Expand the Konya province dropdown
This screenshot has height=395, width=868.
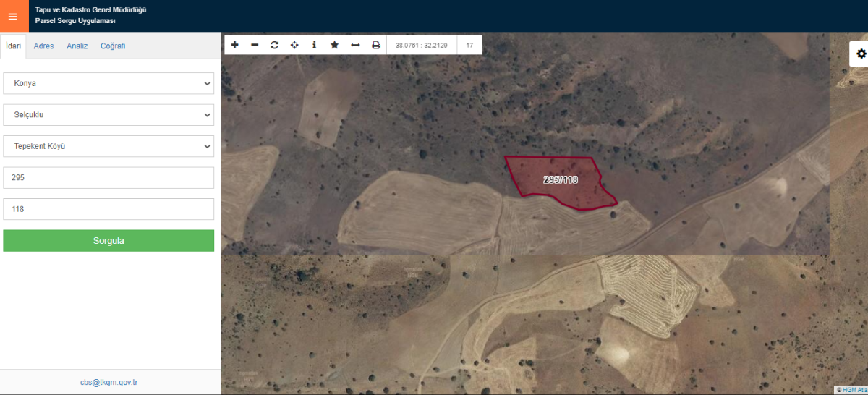point(109,83)
